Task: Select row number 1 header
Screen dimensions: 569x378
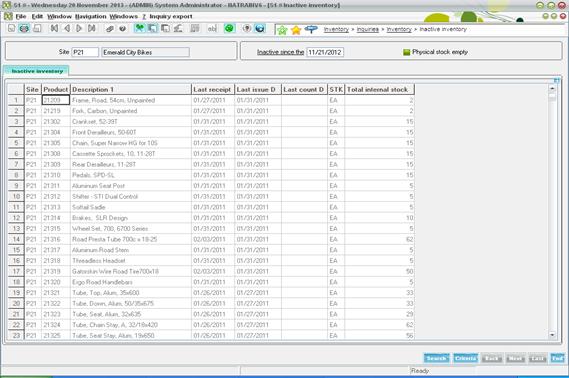Action: (x=16, y=100)
